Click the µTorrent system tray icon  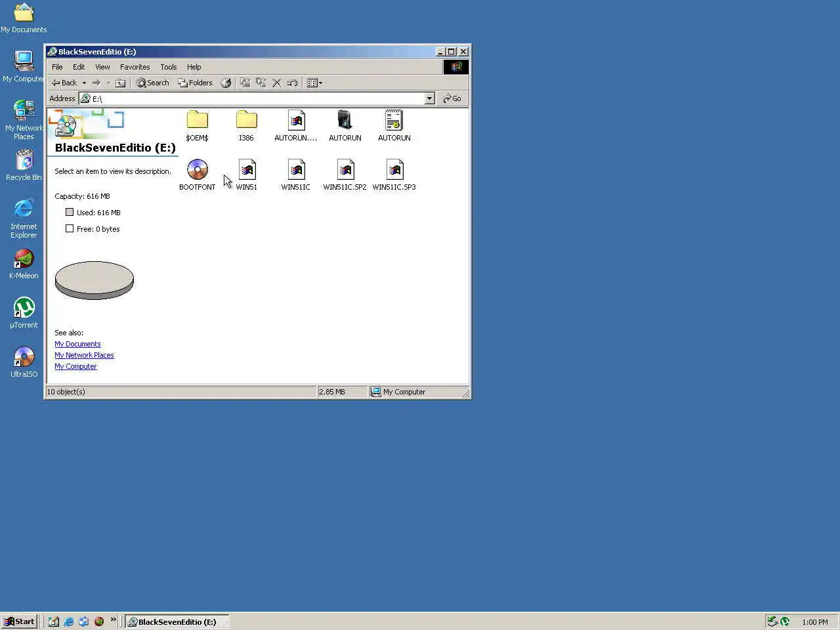coord(785,621)
